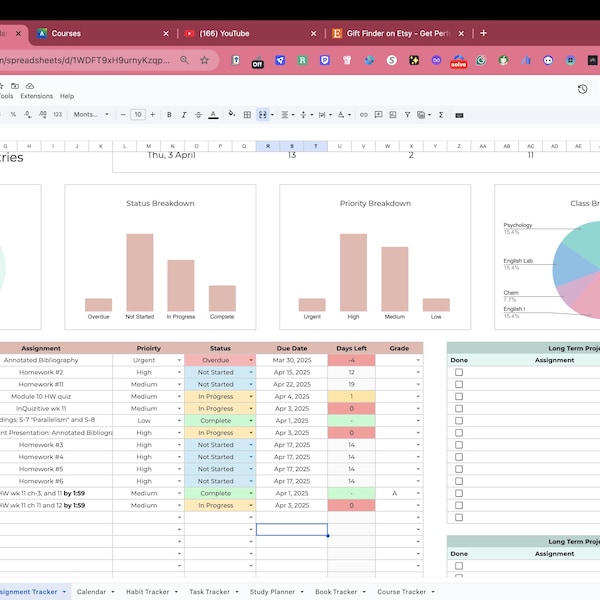Image resolution: width=600 pixels, height=600 pixels.
Task: Open version history clock icon
Action: point(582,89)
